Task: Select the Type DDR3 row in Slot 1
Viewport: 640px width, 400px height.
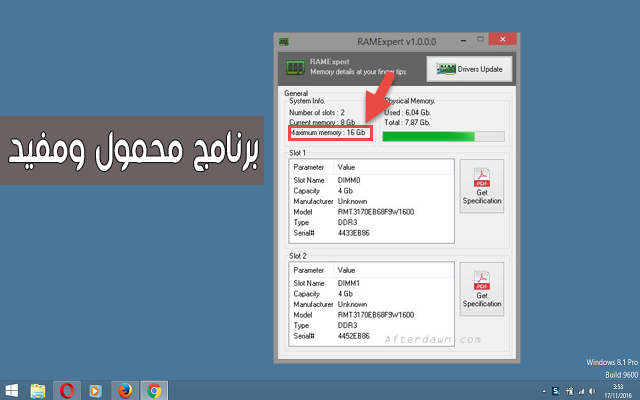Action: coord(371,222)
